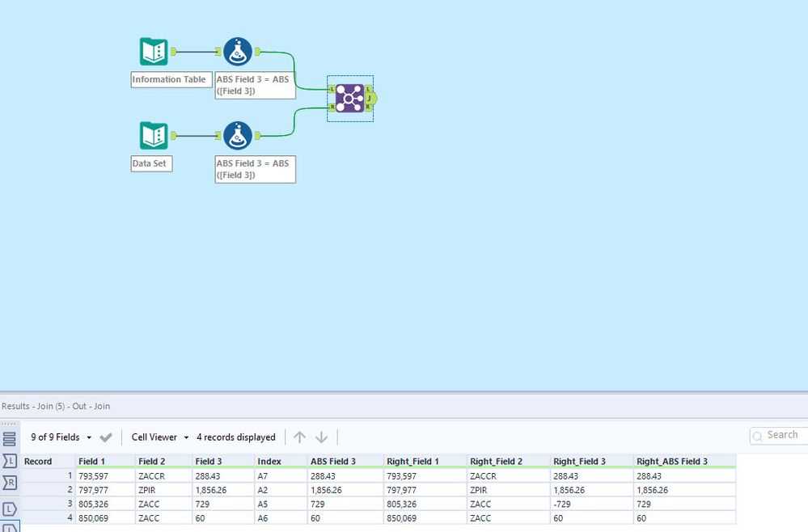The width and height of the screenshot is (808, 532).
Task: Click cell 1,856.26 in Right_ABS Field 3 column
Action: click(x=685, y=490)
